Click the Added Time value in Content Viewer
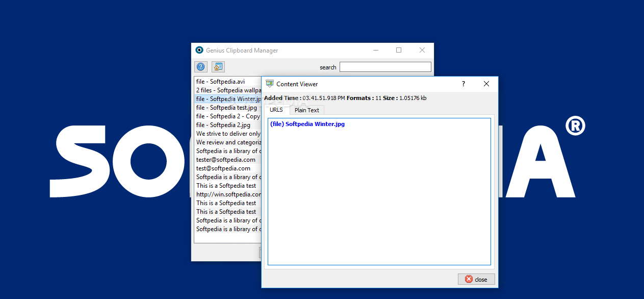 click(x=324, y=98)
